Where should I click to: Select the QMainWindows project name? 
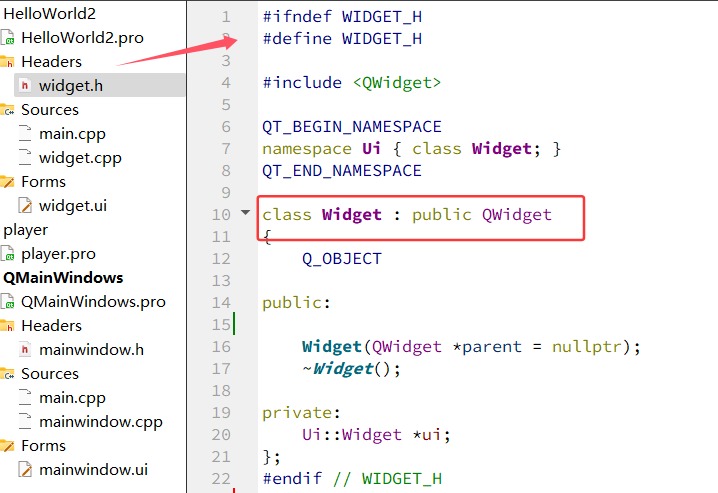coord(63,278)
